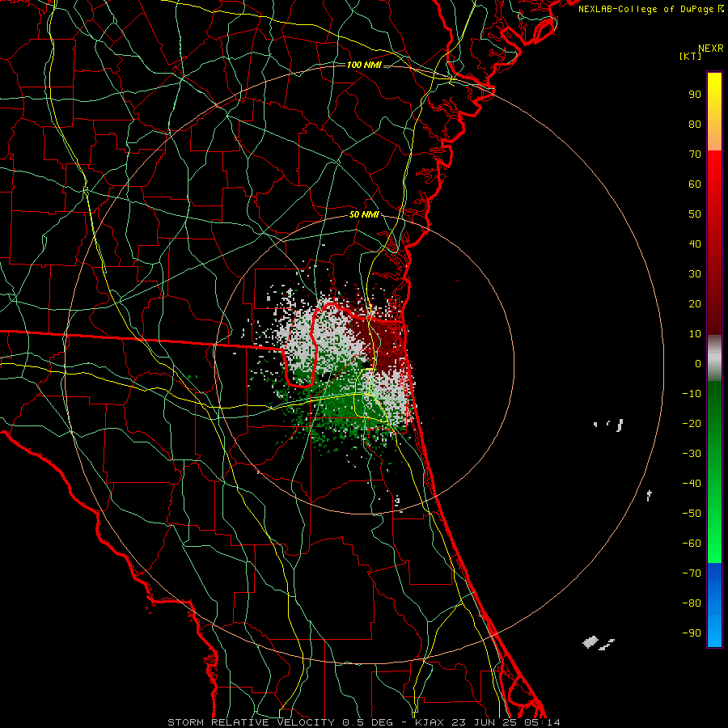Click the 50 NMI range ring label
The height and width of the screenshot is (728, 728).
click(x=364, y=214)
